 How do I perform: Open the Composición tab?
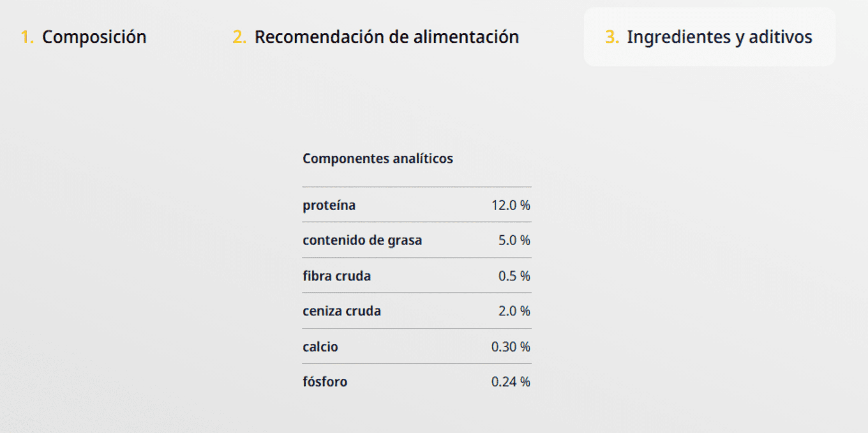(x=83, y=37)
